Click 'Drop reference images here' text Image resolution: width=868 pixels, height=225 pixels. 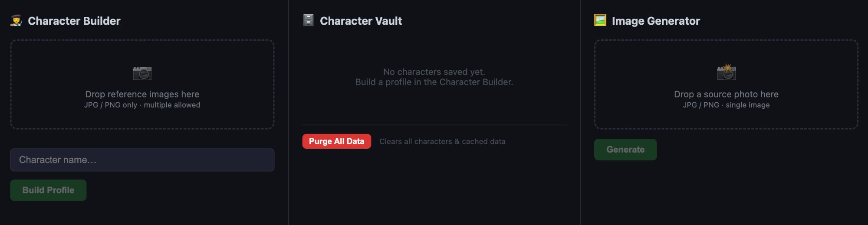[142, 94]
